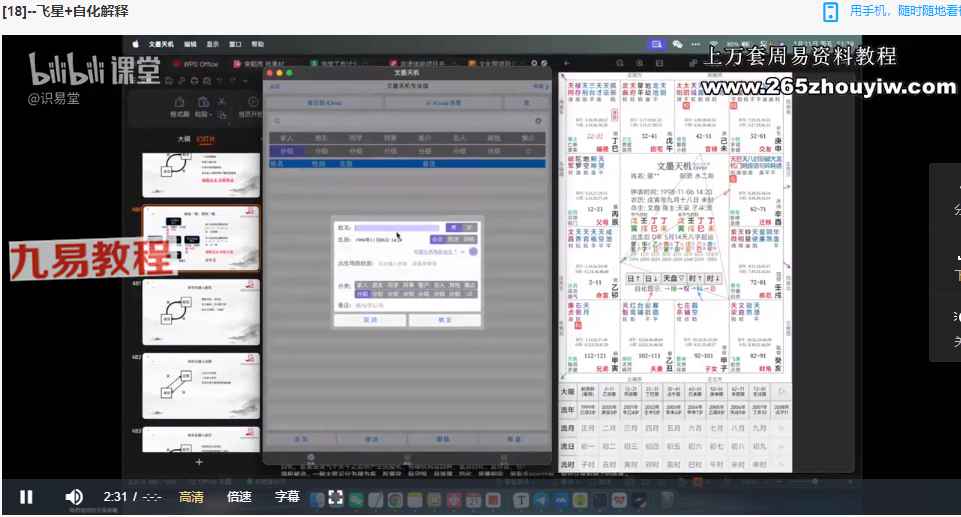This screenshot has height=517, width=961.
Task: Click the WeChat icon in macOS menu bar
Action: pos(678,45)
